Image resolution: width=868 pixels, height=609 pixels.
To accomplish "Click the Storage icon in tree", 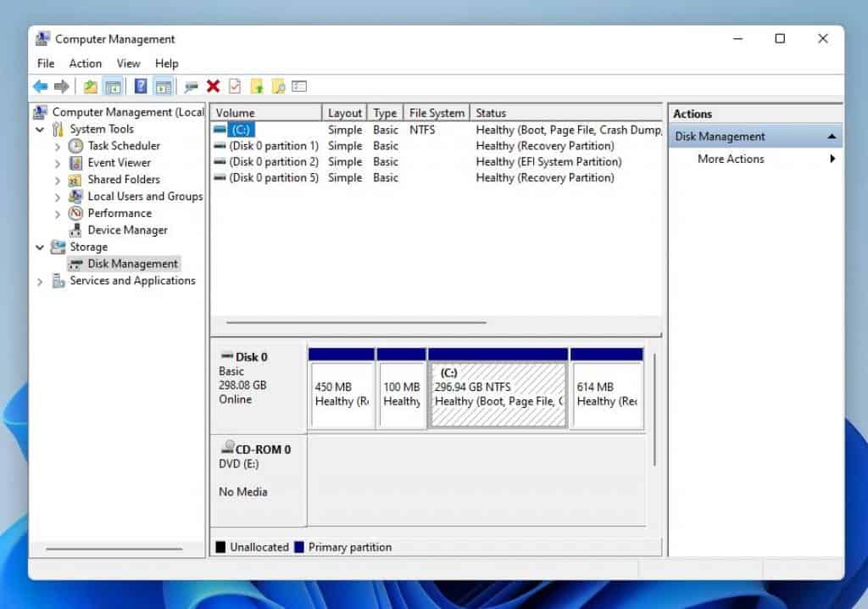I will coord(58,247).
